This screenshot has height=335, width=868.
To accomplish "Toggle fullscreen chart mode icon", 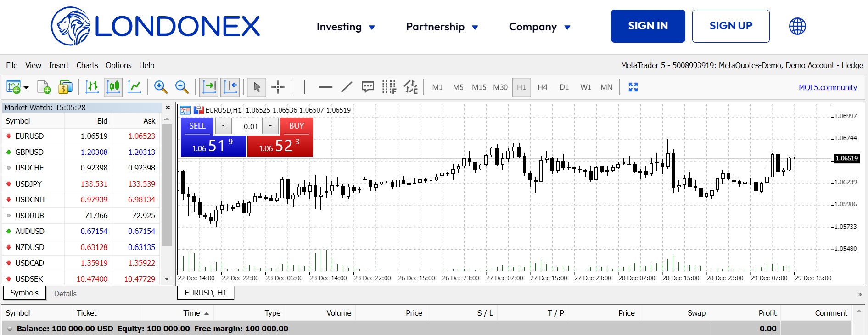I will coord(633,87).
